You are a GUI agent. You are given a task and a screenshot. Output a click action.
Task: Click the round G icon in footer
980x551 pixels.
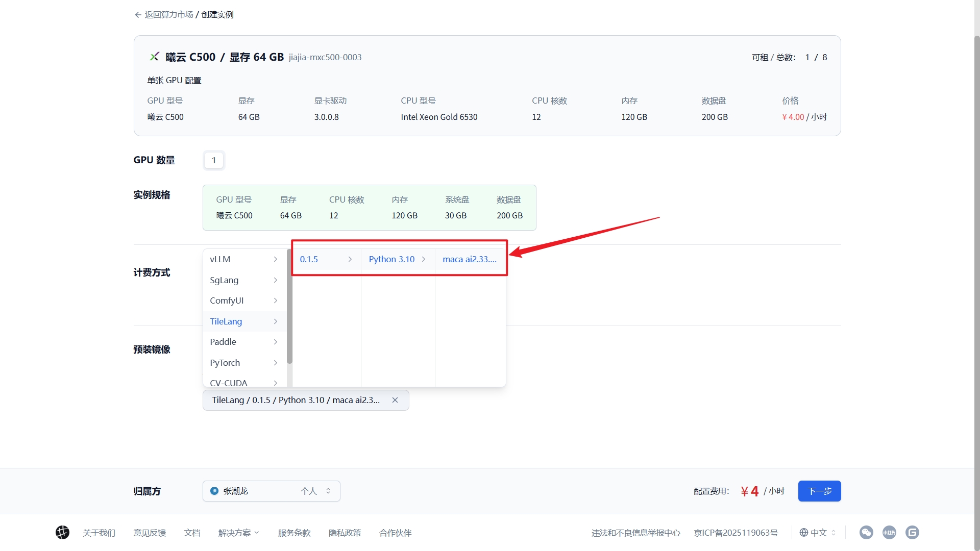pyautogui.click(x=912, y=533)
